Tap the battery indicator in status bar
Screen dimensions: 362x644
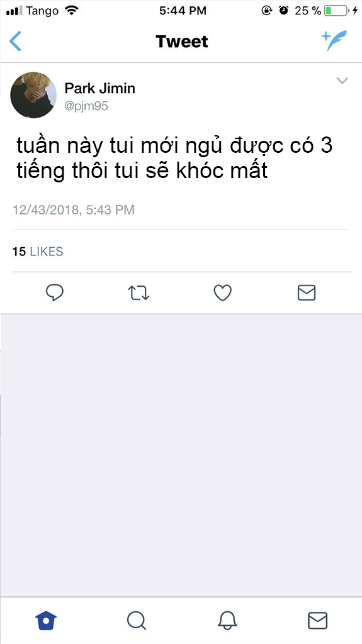336,11
